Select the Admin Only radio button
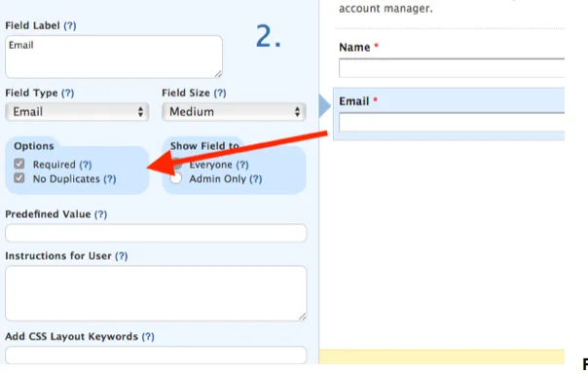Image resolution: width=588 pixels, height=374 pixels. [x=175, y=178]
